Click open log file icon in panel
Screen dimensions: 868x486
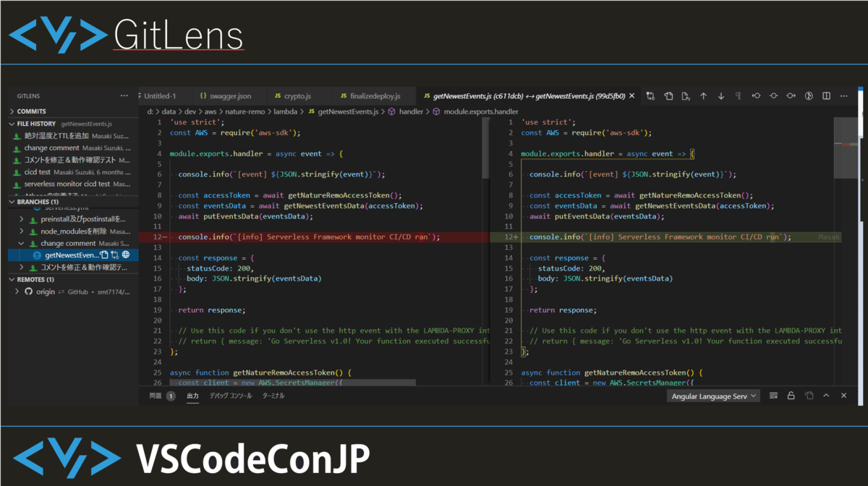click(809, 396)
